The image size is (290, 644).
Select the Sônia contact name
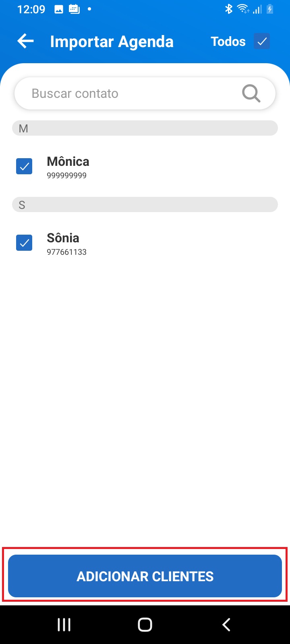pyautogui.click(x=63, y=238)
